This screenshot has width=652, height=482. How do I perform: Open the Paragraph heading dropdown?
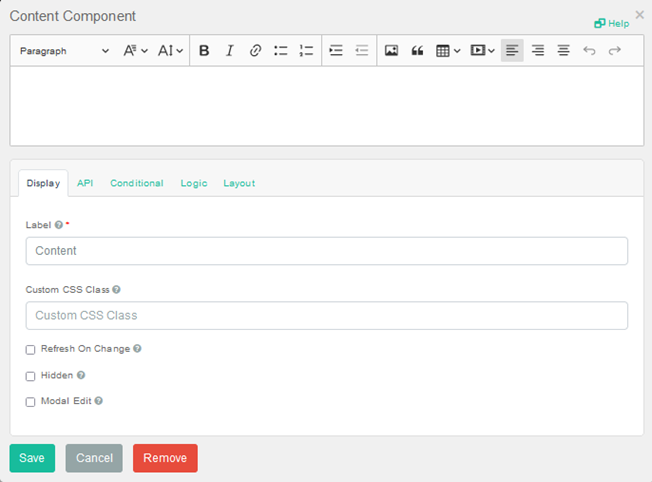[x=64, y=51]
